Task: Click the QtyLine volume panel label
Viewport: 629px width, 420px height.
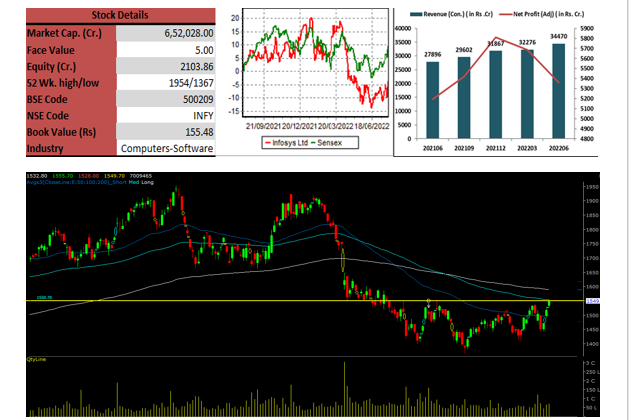Action: pos(36,359)
